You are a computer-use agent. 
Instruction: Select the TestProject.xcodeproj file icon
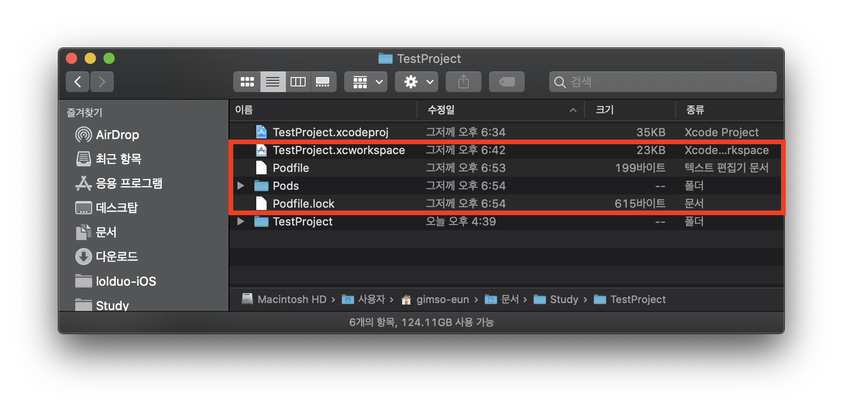coord(261,132)
